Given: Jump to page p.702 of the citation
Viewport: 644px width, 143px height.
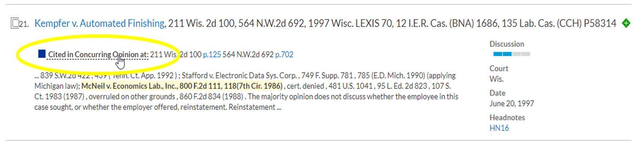Looking at the screenshot, I should coord(284,54).
